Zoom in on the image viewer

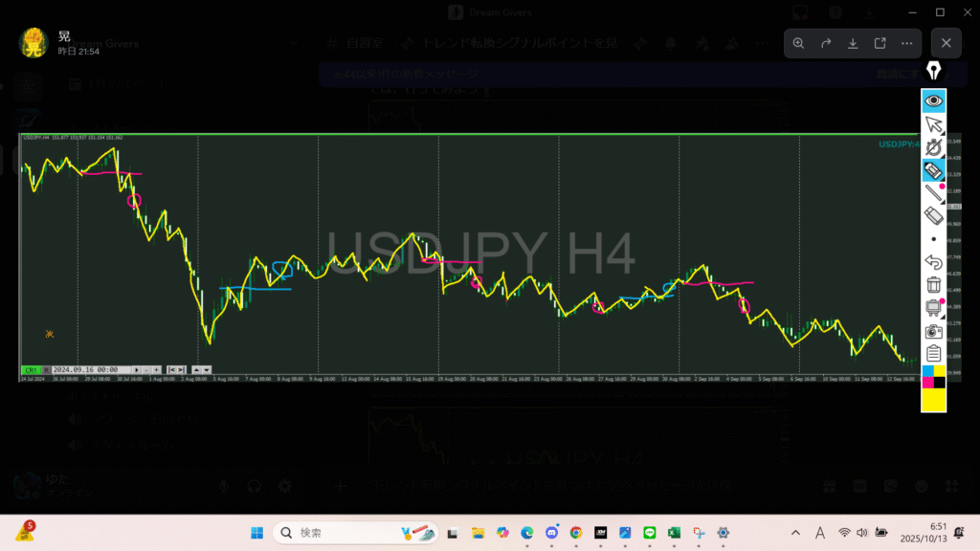799,43
